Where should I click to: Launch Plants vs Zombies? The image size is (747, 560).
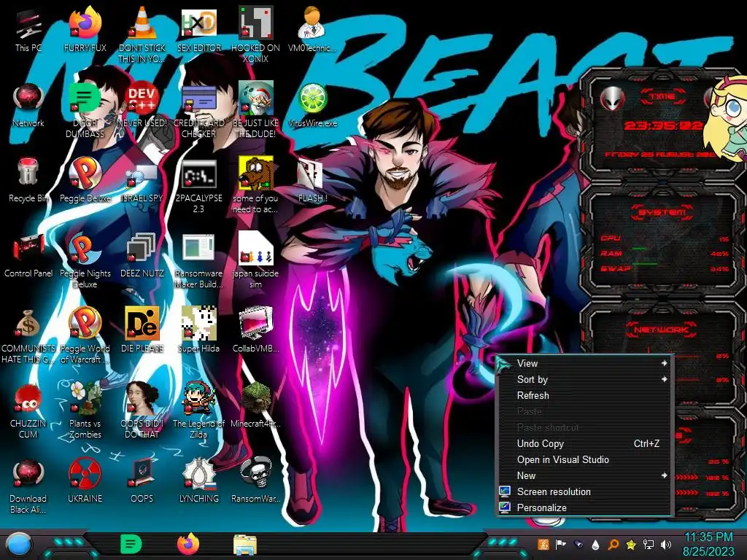pos(85,399)
